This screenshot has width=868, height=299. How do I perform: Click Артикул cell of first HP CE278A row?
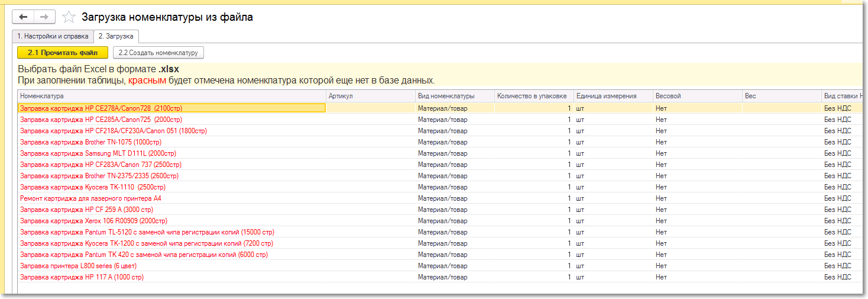click(371, 108)
